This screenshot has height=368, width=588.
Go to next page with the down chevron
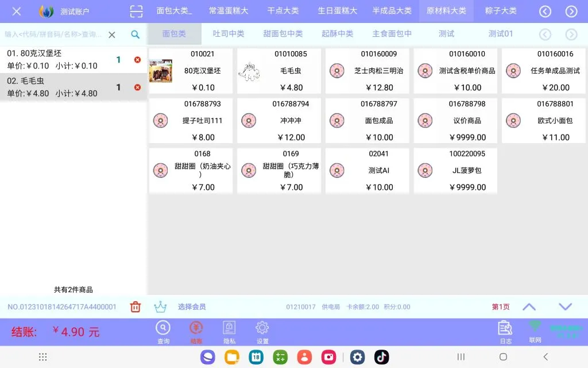(565, 306)
